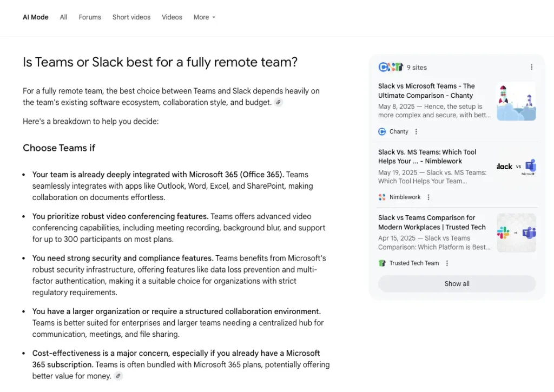This screenshot has height=392, width=554.
Task: Expand the More dropdown menu
Action: point(204,17)
